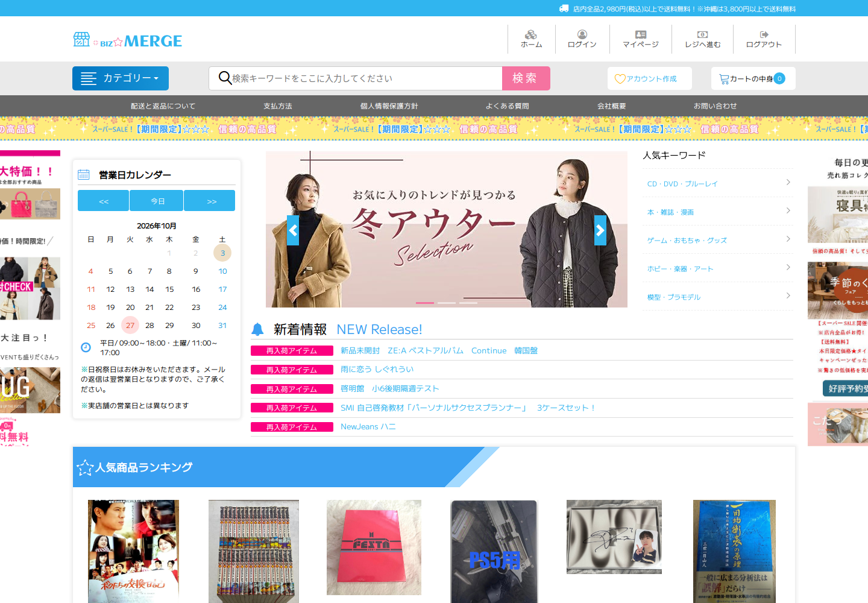Show next banner slide arrow
This screenshot has width=868, height=603.
(x=600, y=230)
